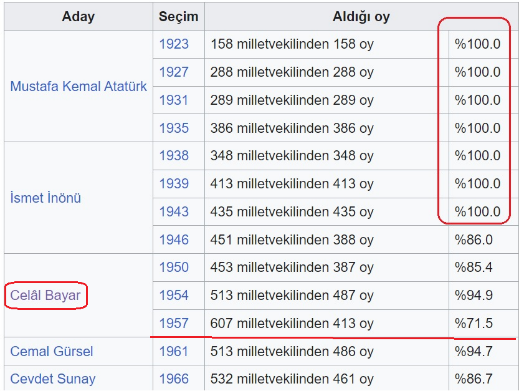Select the 1957 election link
This screenshot has height=391, width=519.
tap(174, 323)
